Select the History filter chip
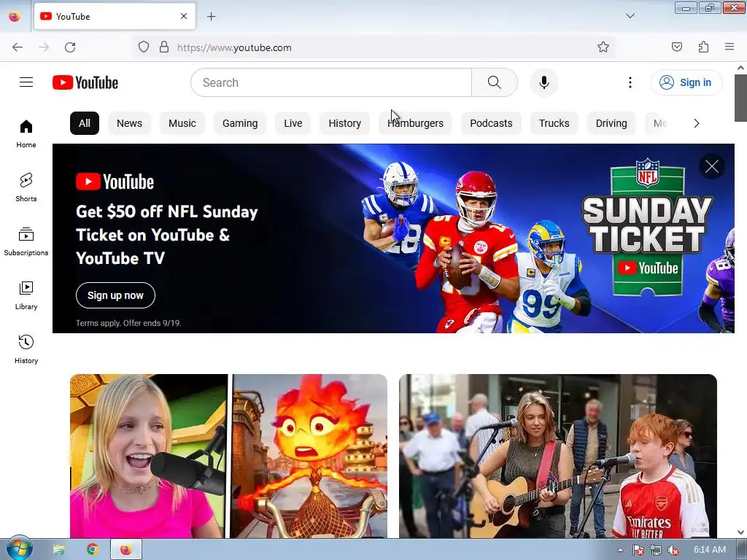 tap(345, 123)
